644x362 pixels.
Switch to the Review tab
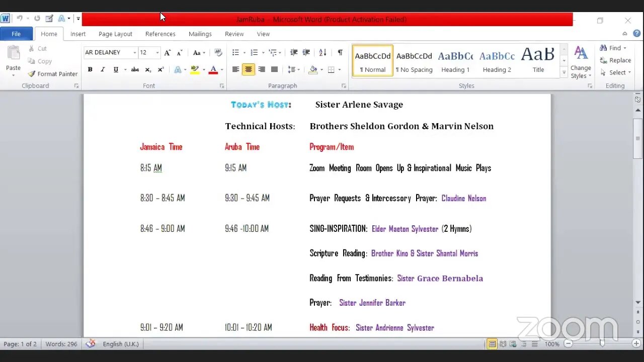pyautogui.click(x=234, y=34)
